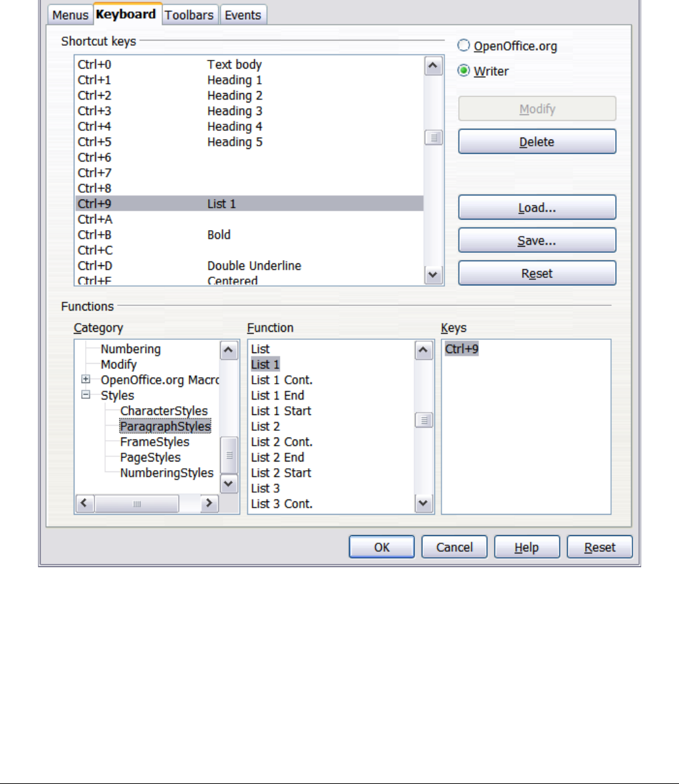Click scroll-down arrow of Function list

click(424, 503)
